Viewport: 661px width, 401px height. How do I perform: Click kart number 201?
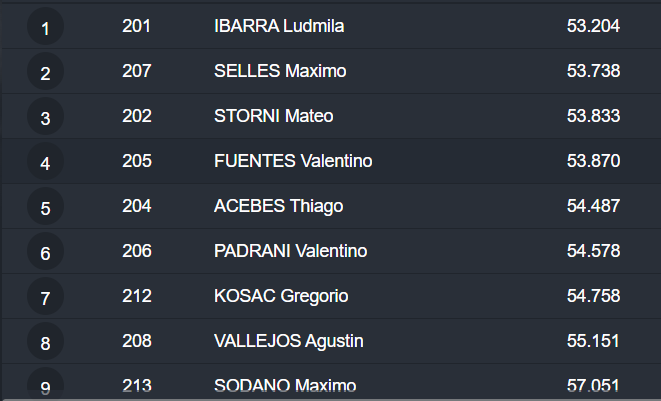tap(136, 26)
